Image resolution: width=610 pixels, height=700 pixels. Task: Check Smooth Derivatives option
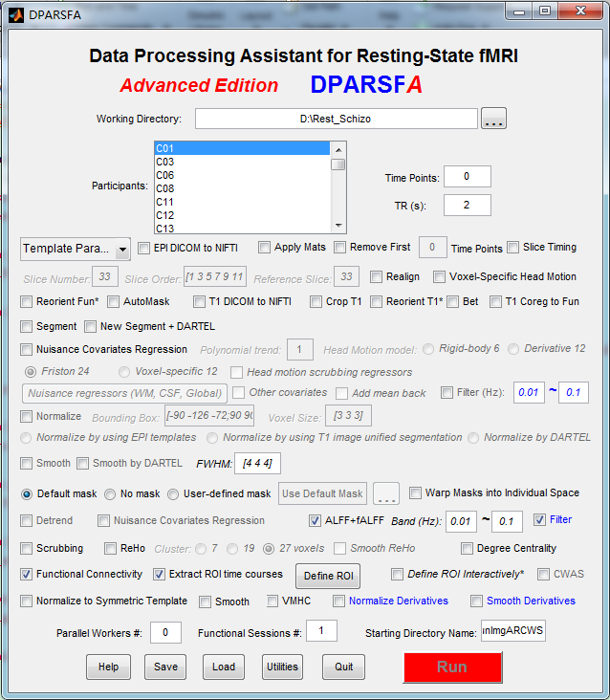[x=476, y=602]
